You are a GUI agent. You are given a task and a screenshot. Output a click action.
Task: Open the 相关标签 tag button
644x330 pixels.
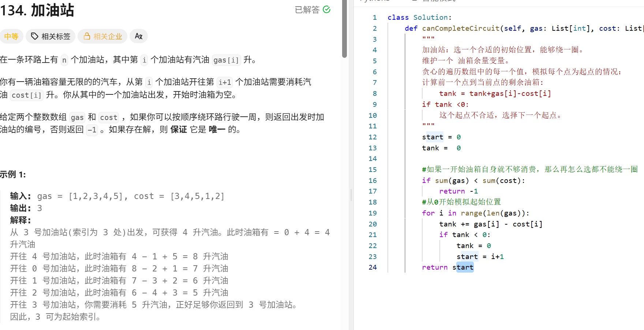pos(50,36)
